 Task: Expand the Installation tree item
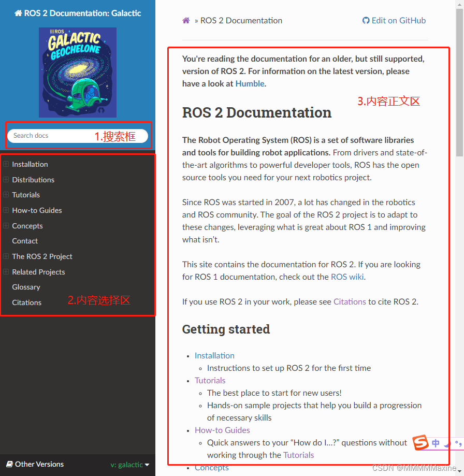6,164
